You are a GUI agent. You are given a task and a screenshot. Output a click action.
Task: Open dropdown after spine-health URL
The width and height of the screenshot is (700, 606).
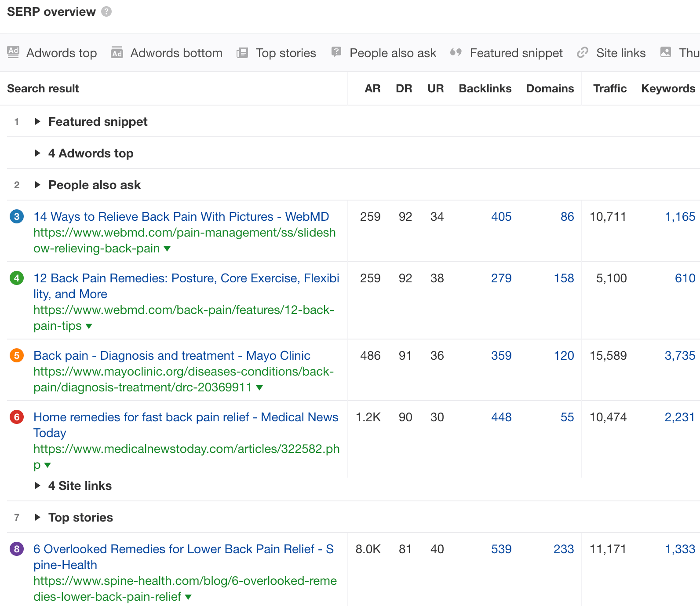click(188, 597)
